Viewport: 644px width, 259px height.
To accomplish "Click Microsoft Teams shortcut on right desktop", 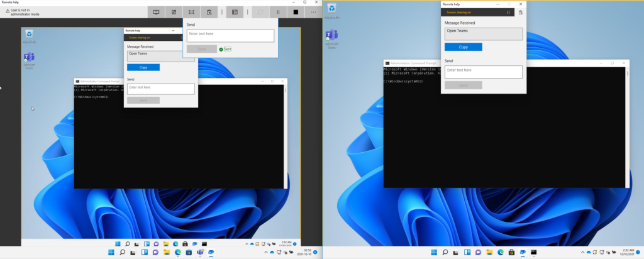I will [331, 40].
